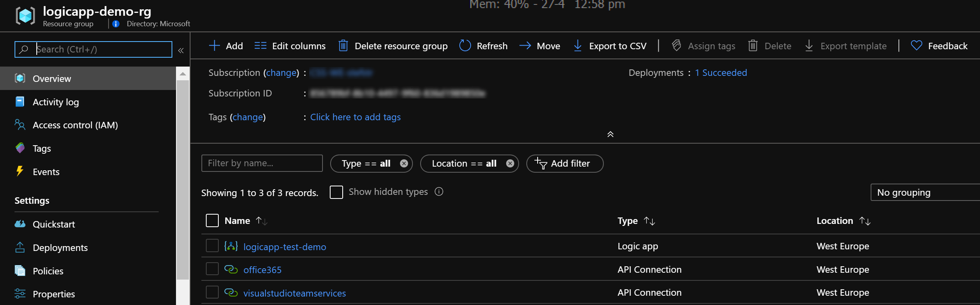
Task: Focus the sidebar Search field
Action: pyautogui.click(x=93, y=49)
